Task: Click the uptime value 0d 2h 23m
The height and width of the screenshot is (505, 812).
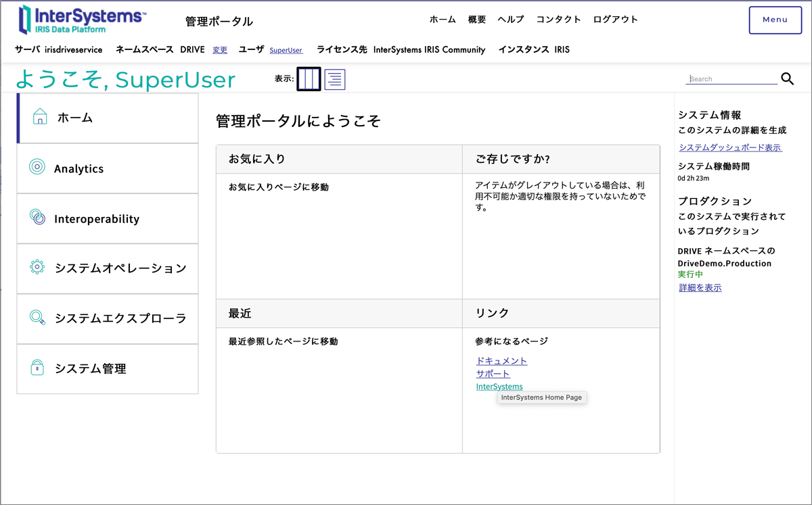Action: (x=693, y=178)
